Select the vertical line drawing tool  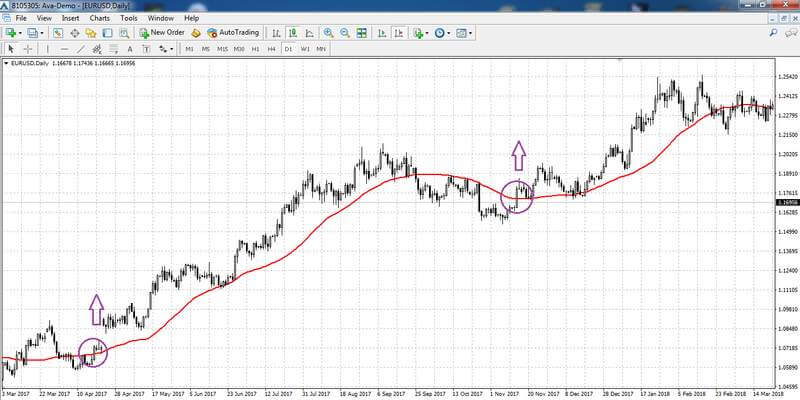47,49
